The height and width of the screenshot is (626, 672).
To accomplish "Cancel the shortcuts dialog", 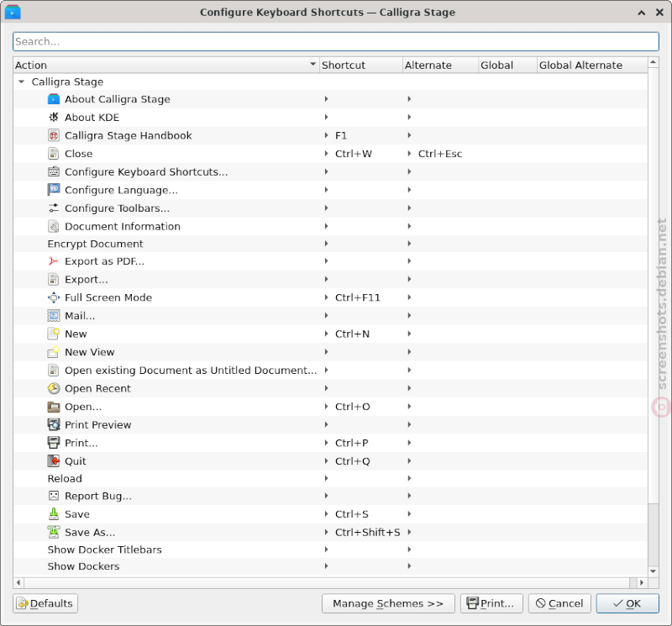I will point(559,603).
